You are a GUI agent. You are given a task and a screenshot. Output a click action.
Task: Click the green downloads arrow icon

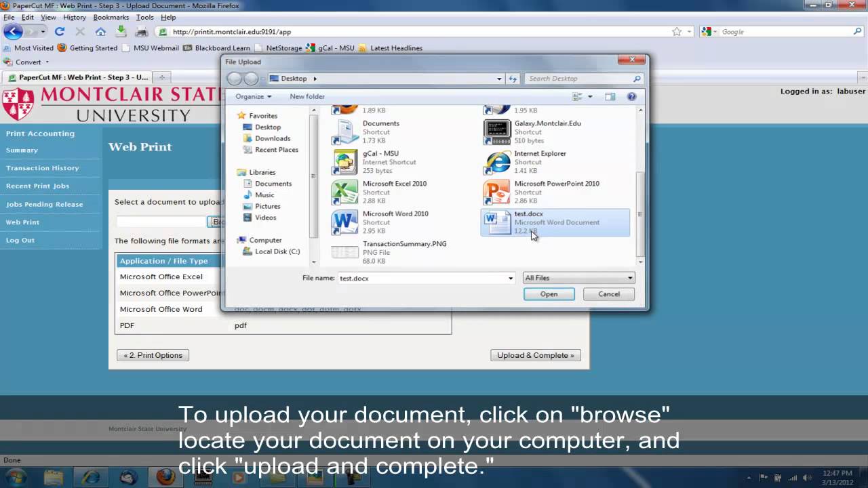click(121, 31)
